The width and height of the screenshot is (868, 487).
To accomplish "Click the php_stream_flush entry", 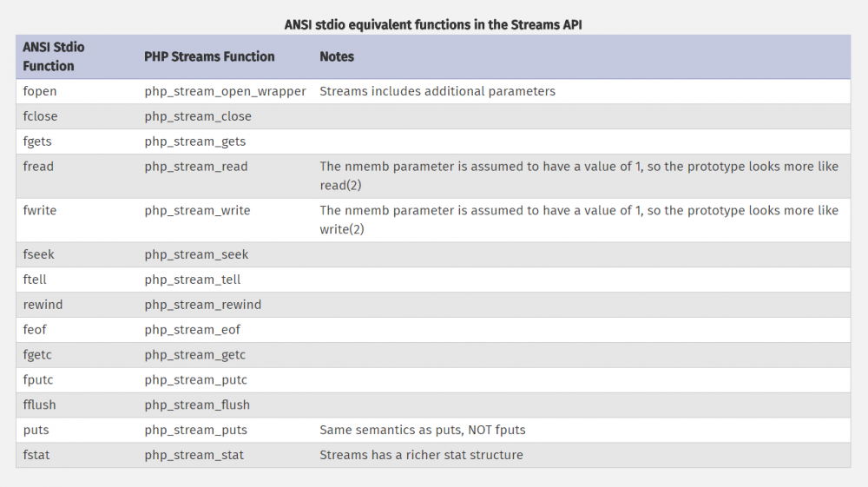I will pos(197,405).
